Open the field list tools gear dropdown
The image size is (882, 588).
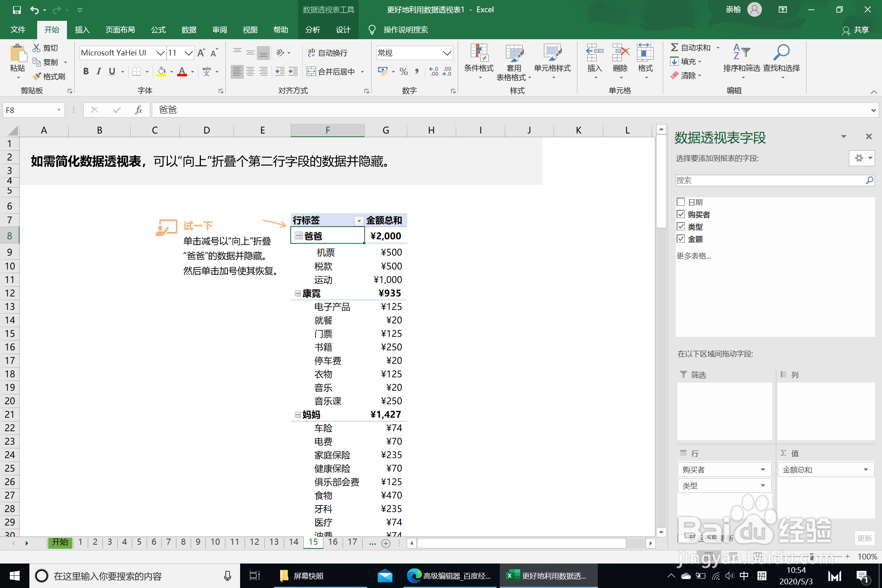(x=862, y=158)
